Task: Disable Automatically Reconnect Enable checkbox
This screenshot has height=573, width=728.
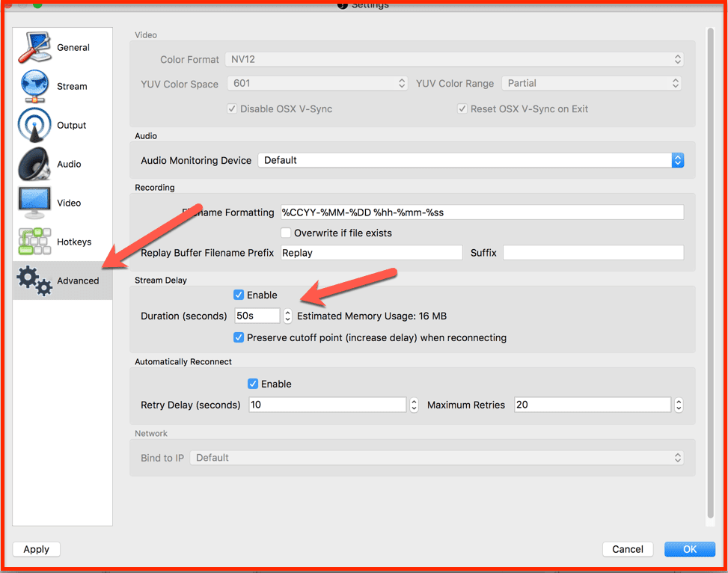Action: tap(253, 384)
